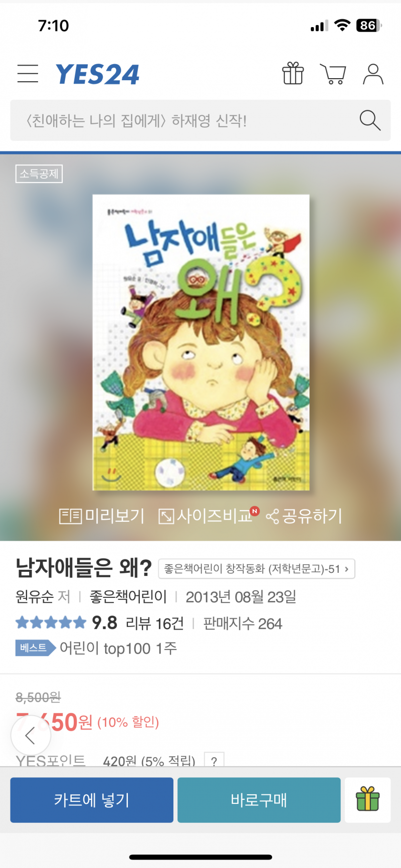
Task: Tap 공유하기 share icon
Action: pos(304,516)
